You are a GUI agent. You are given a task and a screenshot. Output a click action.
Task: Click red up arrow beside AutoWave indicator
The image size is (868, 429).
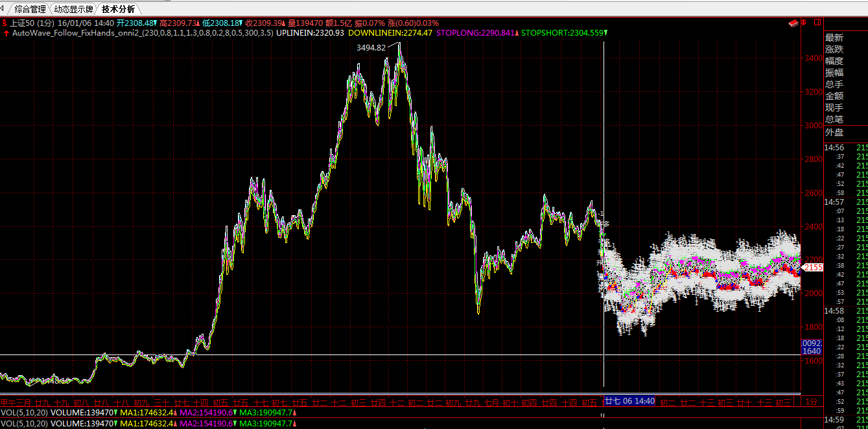click(5, 32)
